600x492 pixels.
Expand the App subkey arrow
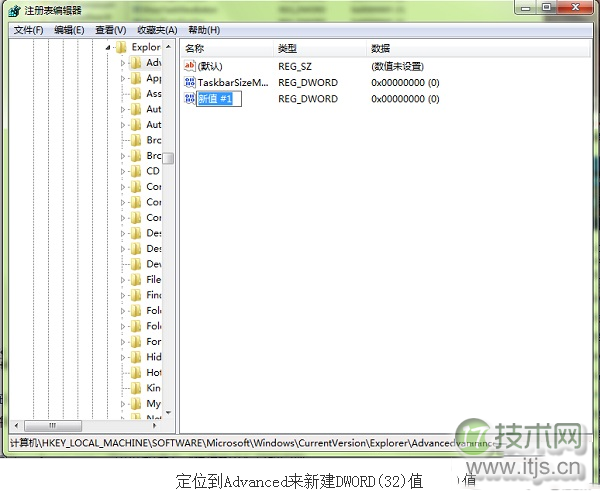click(124, 78)
